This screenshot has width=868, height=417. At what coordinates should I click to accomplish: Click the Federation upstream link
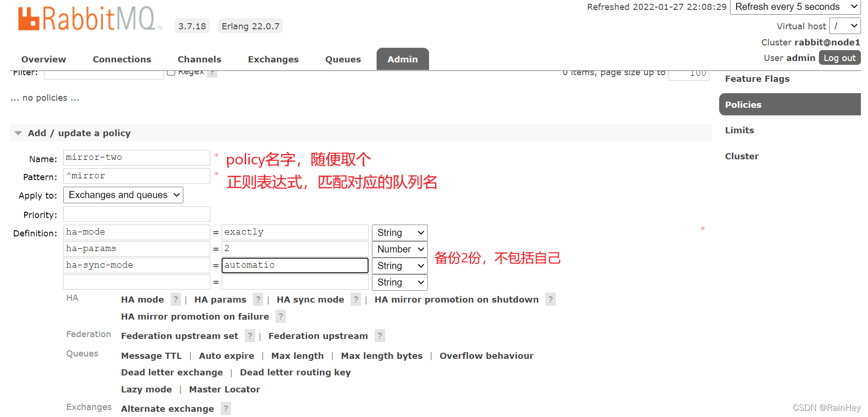[318, 336]
